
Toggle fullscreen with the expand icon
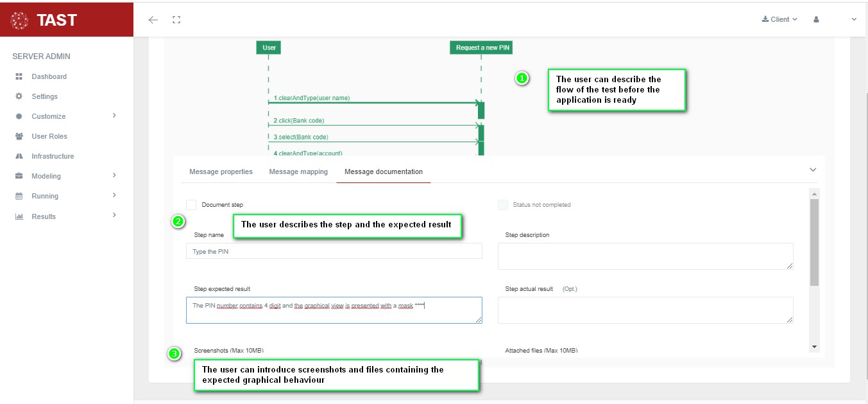[x=176, y=20]
